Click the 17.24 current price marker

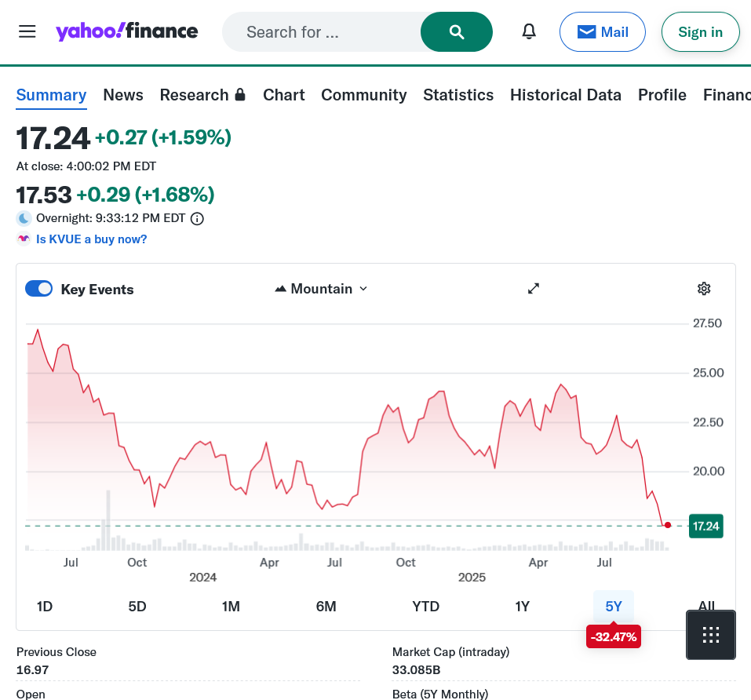(705, 526)
